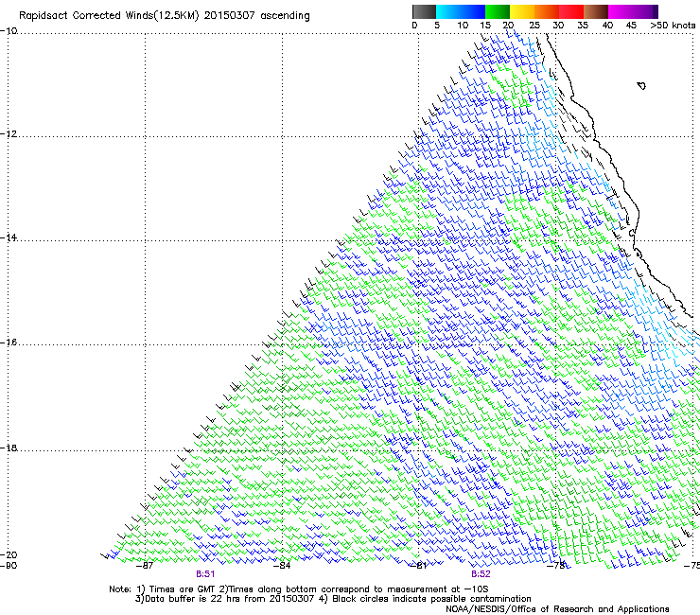
Task: Click the '25' legend tick number
Action: click(534, 25)
